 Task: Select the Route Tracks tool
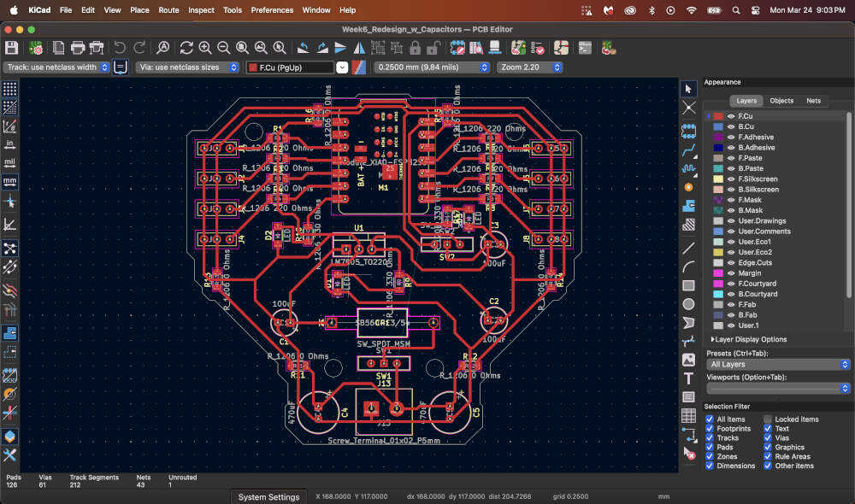coord(688,149)
